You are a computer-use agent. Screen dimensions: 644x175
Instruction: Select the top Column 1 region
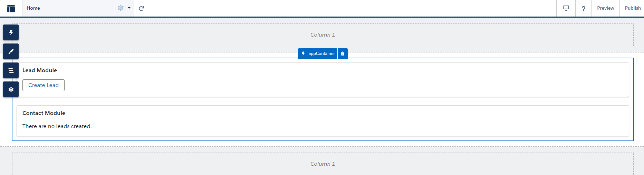point(323,35)
